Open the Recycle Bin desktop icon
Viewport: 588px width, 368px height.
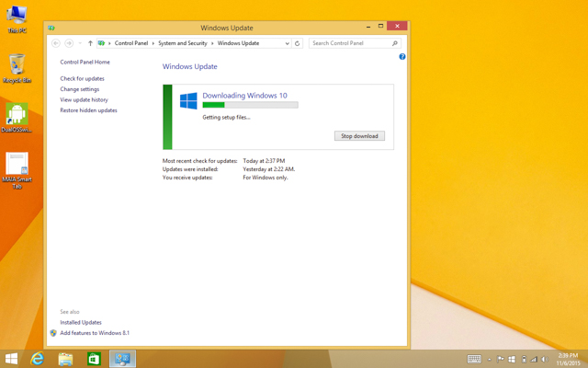pos(17,68)
